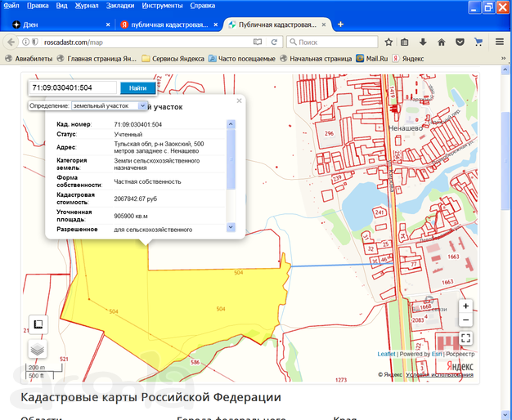Open the Начальная страница bookmark

pyautogui.click(x=316, y=59)
